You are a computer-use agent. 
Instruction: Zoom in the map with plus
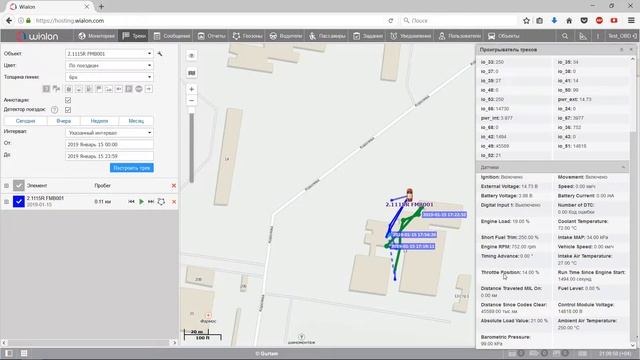(x=191, y=89)
